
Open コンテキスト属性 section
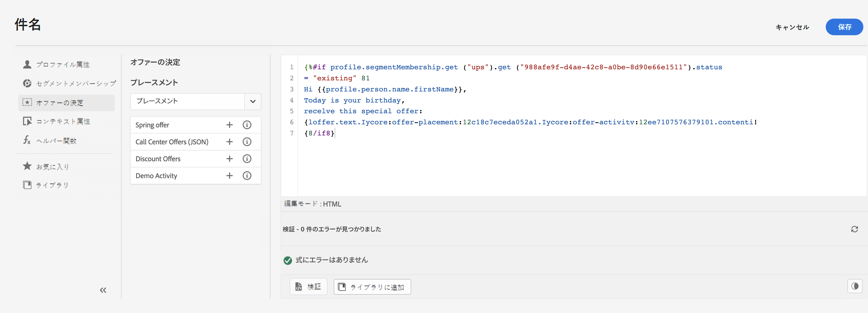pos(63,121)
